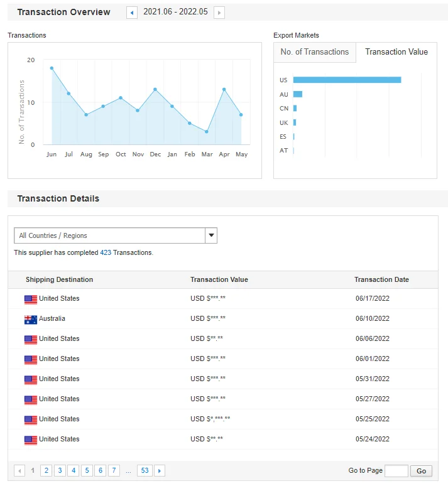This screenshot has width=448, height=491.
Task: Jump to page 53 of transactions
Action: click(145, 470)
